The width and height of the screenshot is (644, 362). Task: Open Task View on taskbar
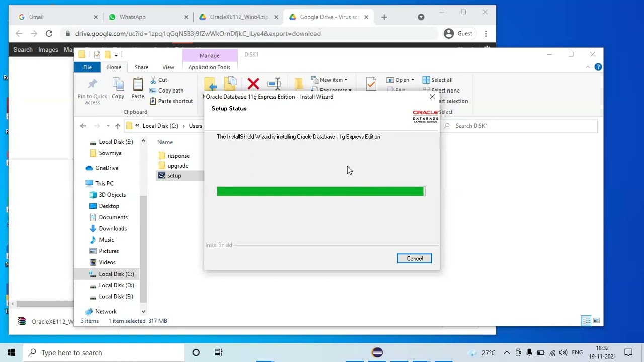click(218, 353)
